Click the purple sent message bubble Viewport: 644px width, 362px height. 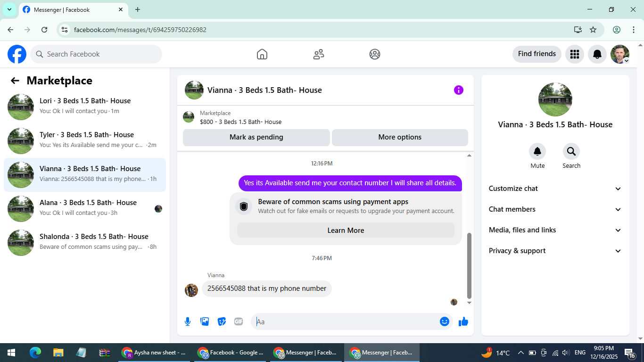point(350,183)
